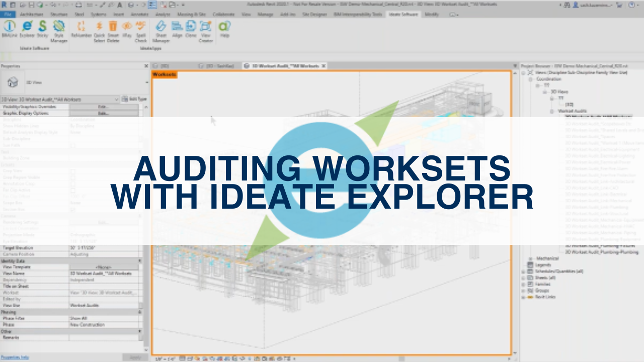Expand the Mechanical node in Project Browser
The width and height of the screenshot is (644, 362).
tap(530, 258)
